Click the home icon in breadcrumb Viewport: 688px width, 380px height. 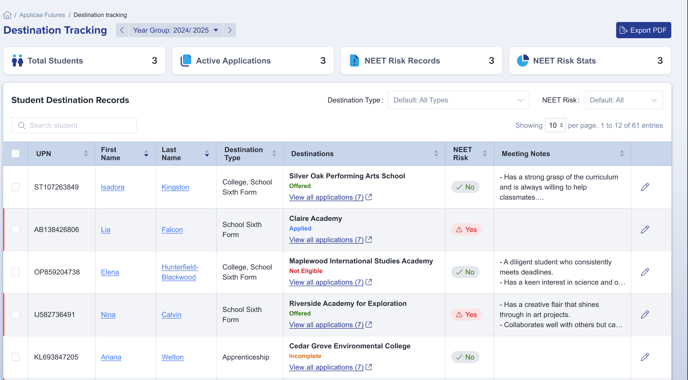pos(7,15)
